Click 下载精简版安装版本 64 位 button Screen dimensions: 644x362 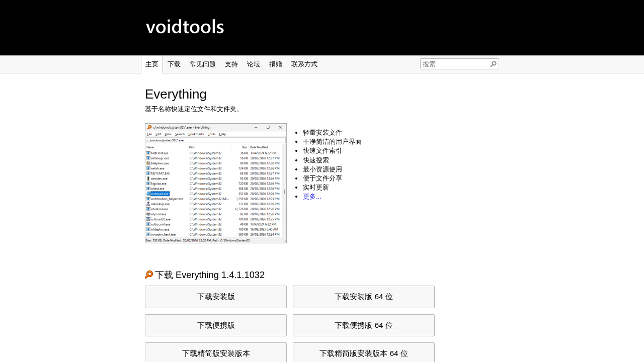(364, 353)
